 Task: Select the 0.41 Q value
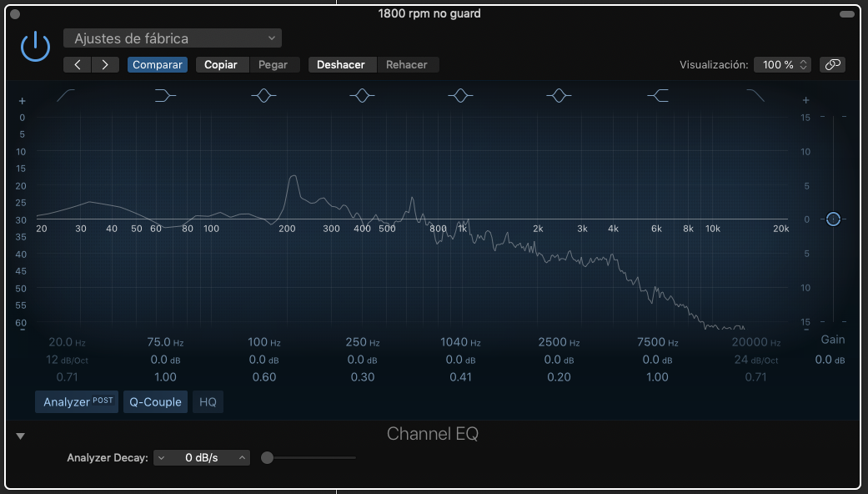pyautogui.click(x=460, y=377)
